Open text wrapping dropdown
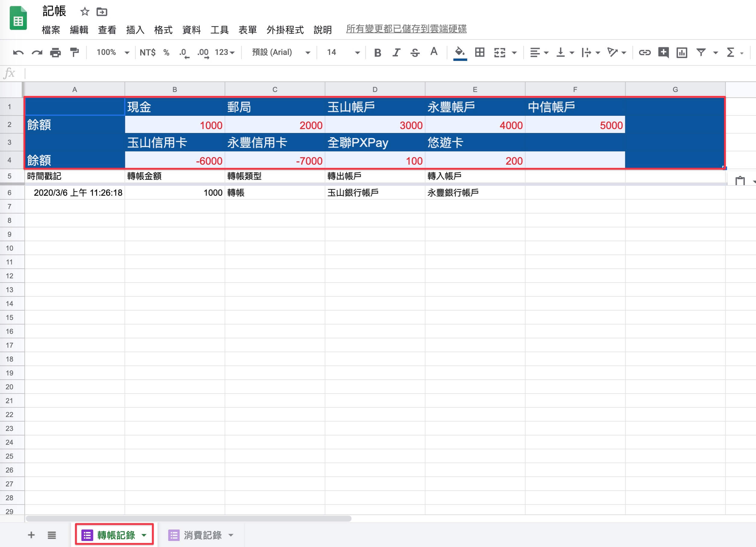 (x=591, y=52)
